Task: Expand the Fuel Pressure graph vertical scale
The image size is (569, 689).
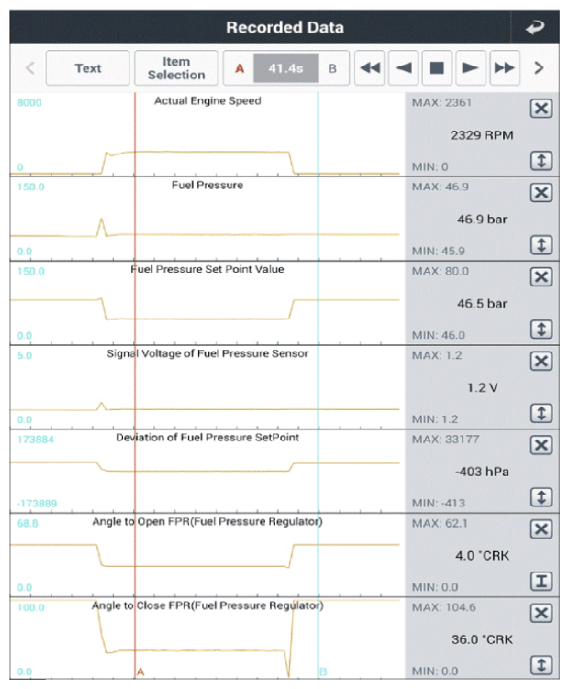Action: point(541,245)
